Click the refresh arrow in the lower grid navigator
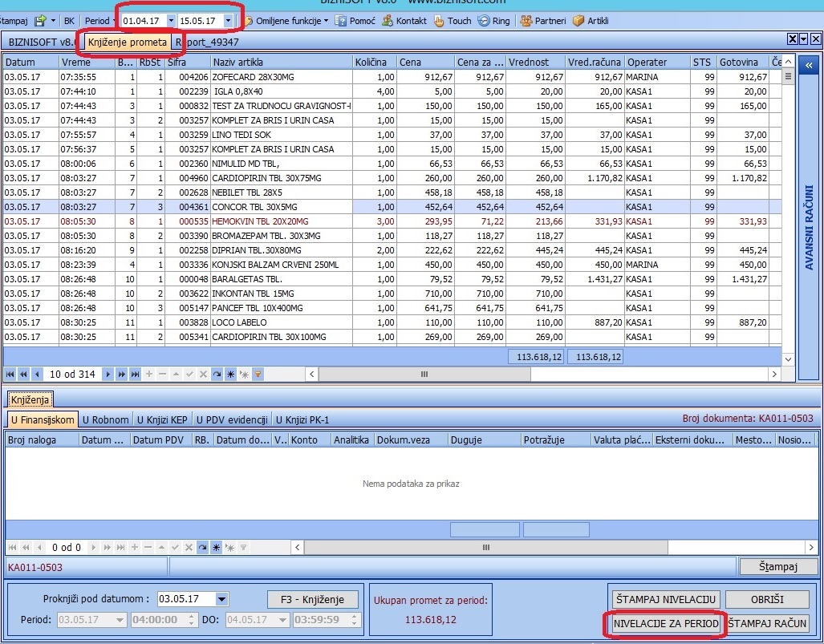The width and height of the screenshot is (824, 644). coord(202,547)
